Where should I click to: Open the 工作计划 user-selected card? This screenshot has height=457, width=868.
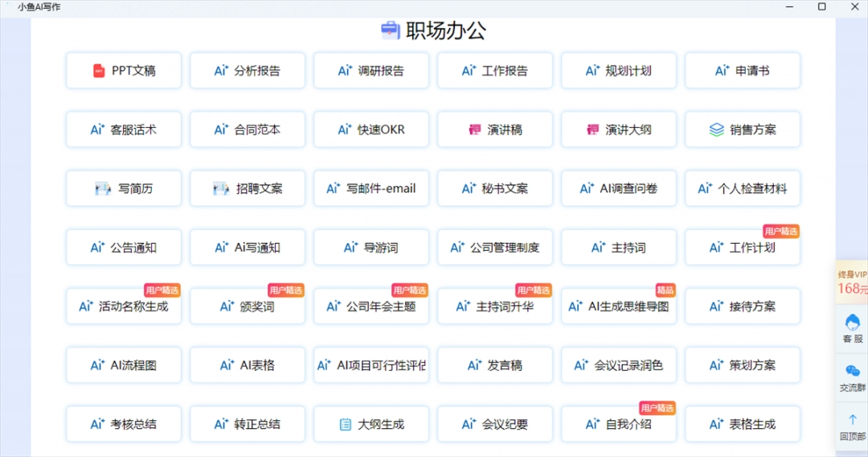[x=743, y=247]
